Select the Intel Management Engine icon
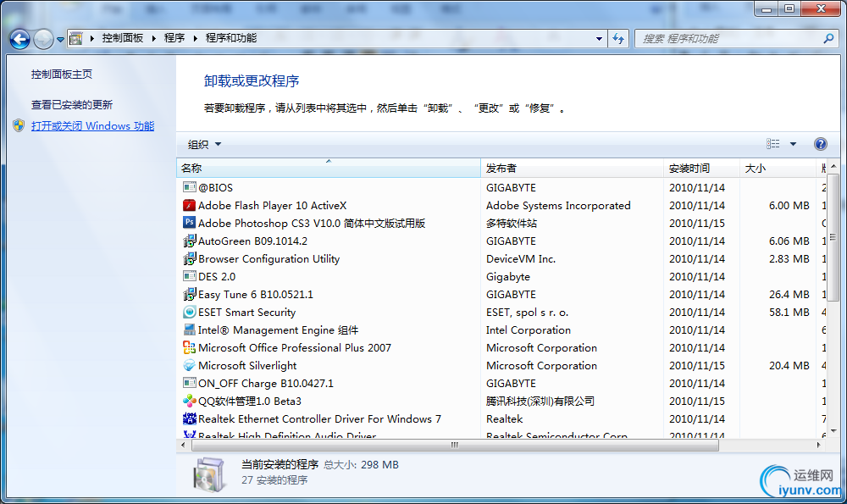 pos(190,330)
